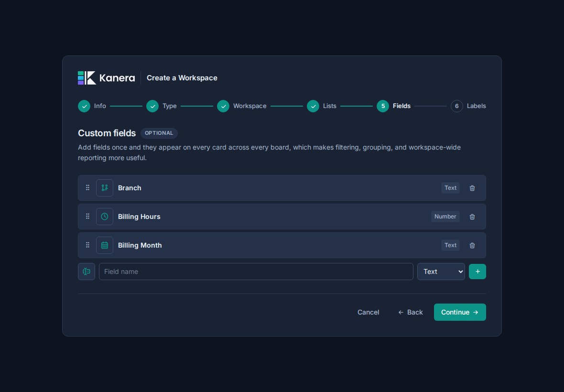Open the field type dropdown showing Text

pos(441,272)
